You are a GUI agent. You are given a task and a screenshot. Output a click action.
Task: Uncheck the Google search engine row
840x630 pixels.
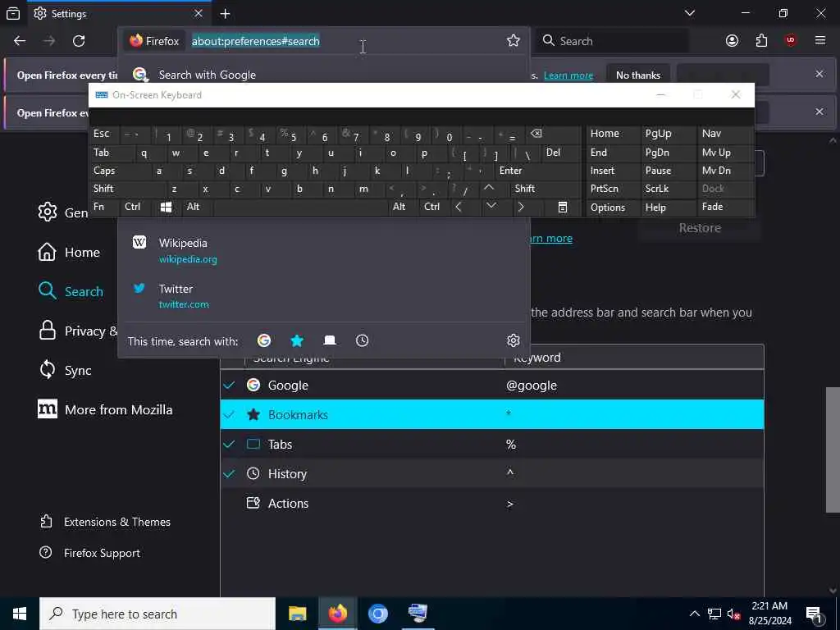[230, 386]
